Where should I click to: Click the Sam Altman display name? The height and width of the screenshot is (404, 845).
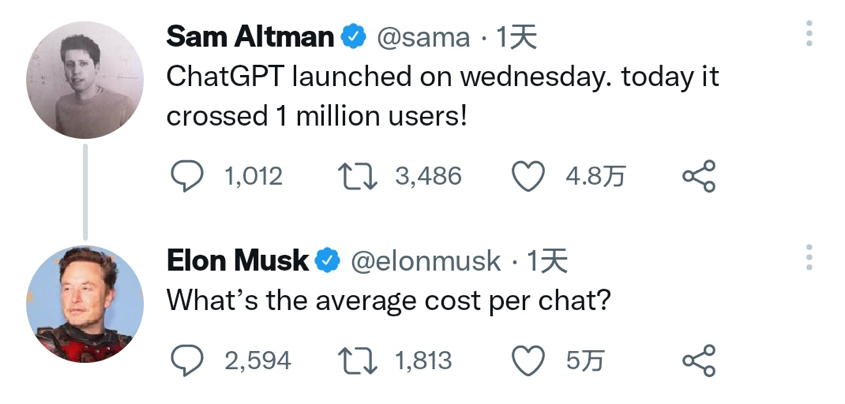click(x=249, y=37)
